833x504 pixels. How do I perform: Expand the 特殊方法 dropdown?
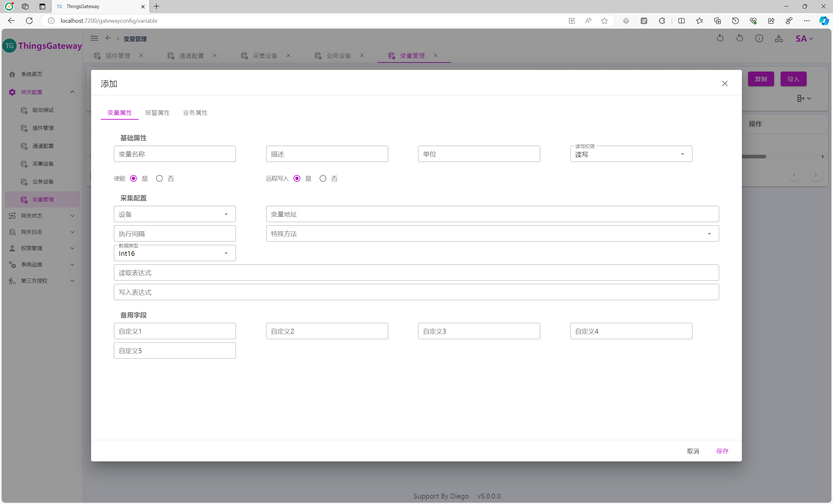(x=492, y=234)
